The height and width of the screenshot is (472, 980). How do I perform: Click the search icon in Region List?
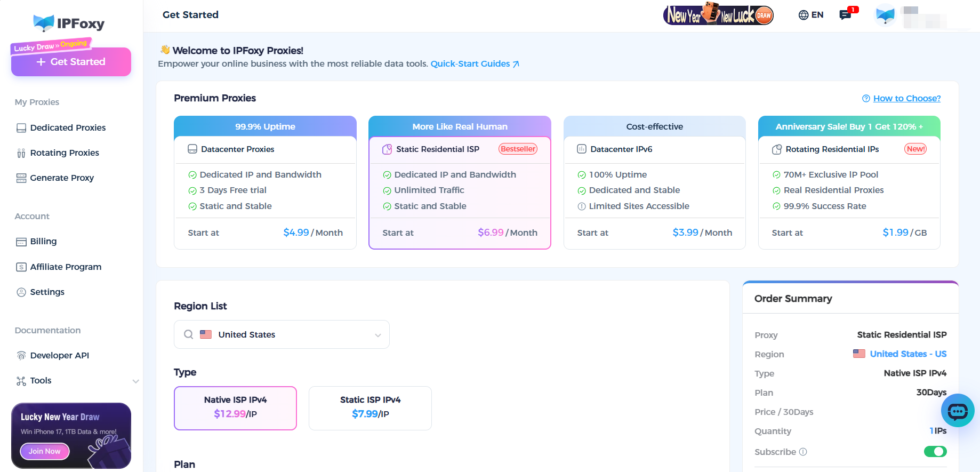click(x=189, y=334)
